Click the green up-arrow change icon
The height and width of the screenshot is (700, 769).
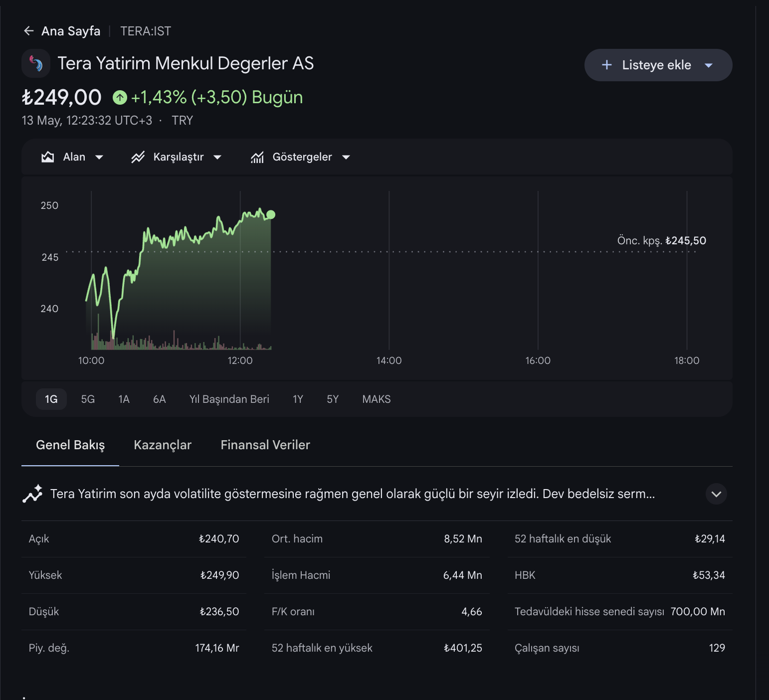120,97
